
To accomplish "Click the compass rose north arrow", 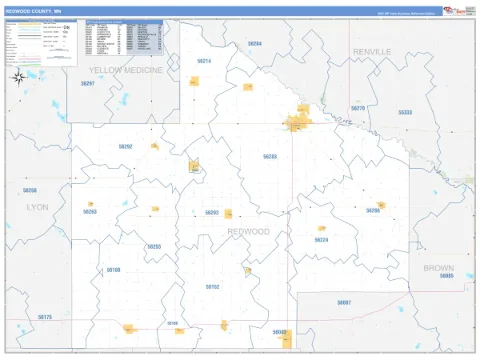I will [19, 77].
